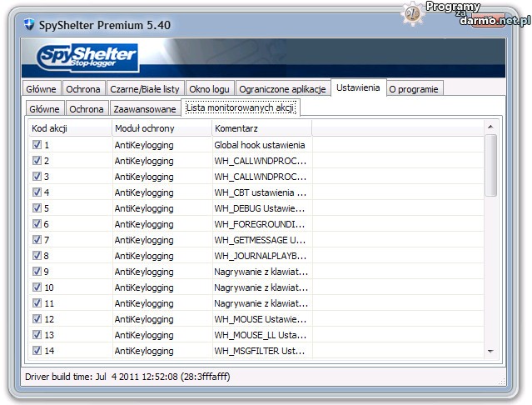Toggle checkbox for action code 5
Image resolution: width=532 pixels, height=405 pixels.
pos(37,208)
